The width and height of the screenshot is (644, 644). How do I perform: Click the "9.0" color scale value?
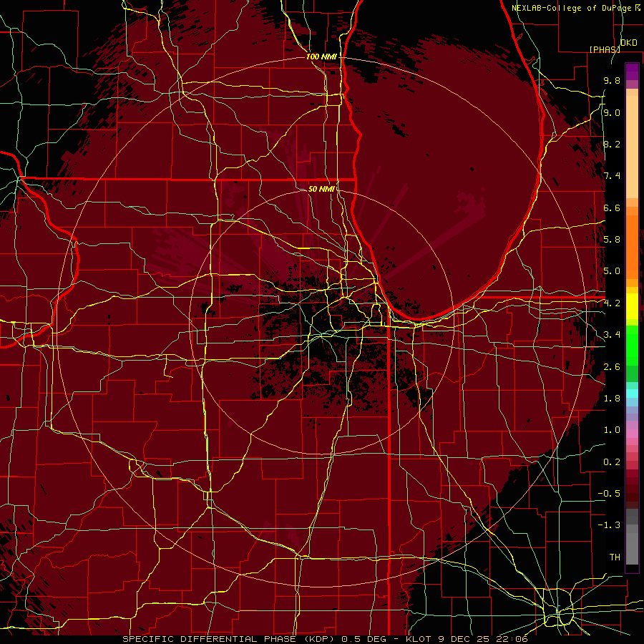click(612, 112)
